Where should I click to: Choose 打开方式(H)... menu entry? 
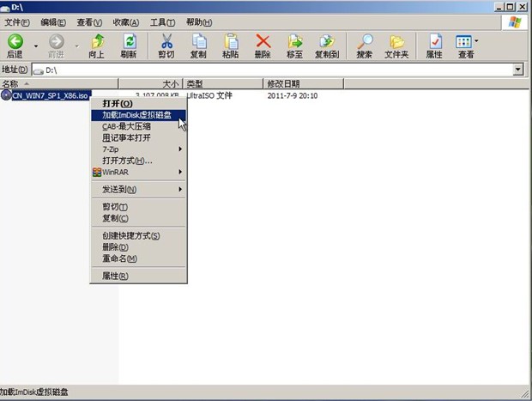[x=138, y=161]
